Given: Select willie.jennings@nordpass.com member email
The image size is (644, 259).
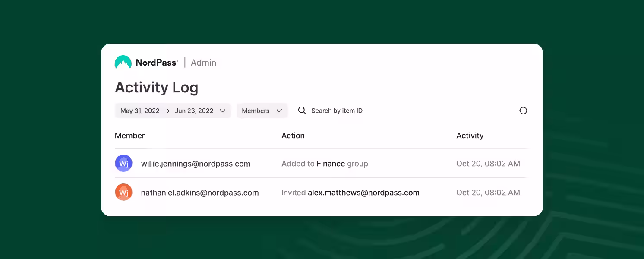Looking at the screenshot, I should [x=196, y=164].
